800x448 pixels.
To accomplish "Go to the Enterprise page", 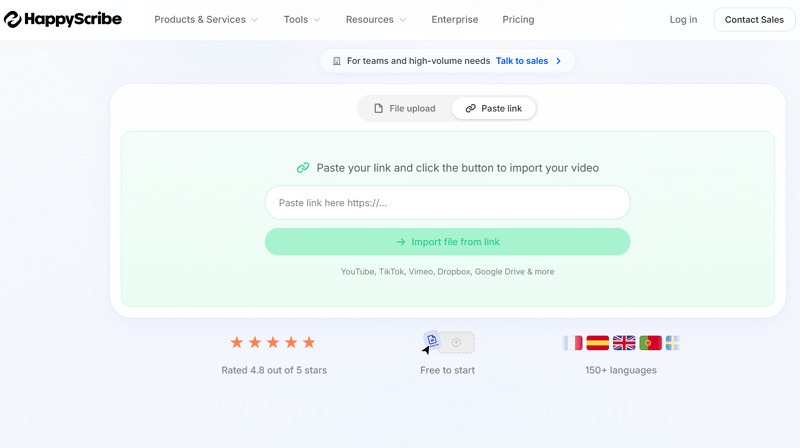I will click(x=455, y=19).
